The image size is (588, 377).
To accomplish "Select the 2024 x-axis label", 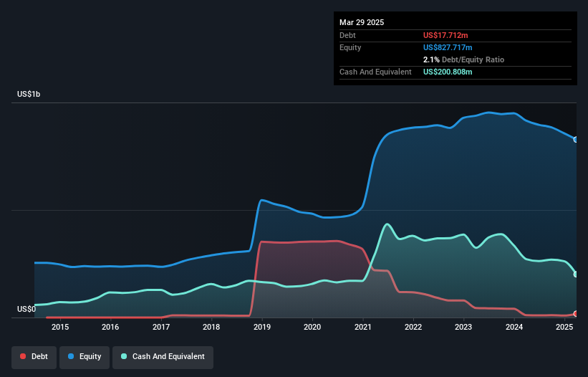I will point(514,327).
